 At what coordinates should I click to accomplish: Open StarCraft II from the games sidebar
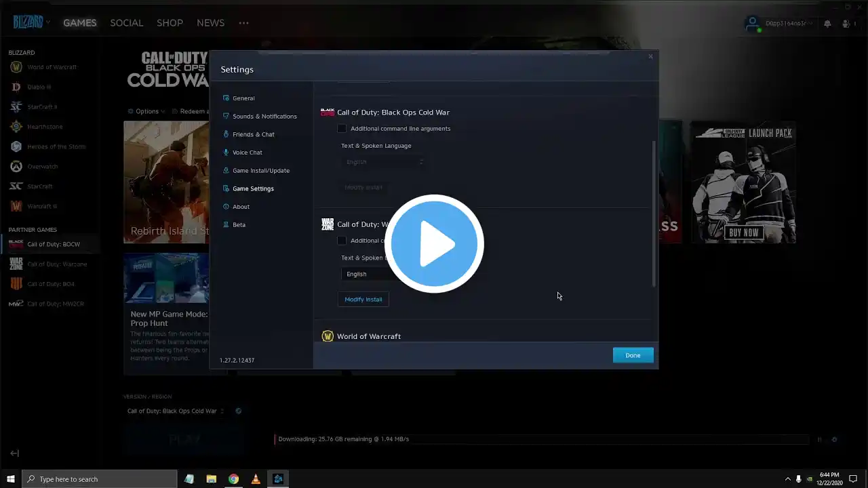[34, 106]
